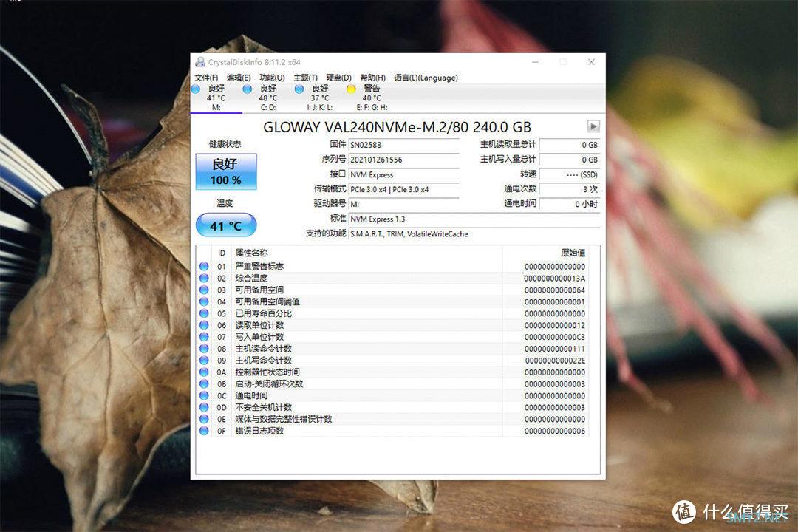The width and height of the screenshot is (798, 532).
Task: Close the CrystalDiskInfo window
Action: click(591, 61)
